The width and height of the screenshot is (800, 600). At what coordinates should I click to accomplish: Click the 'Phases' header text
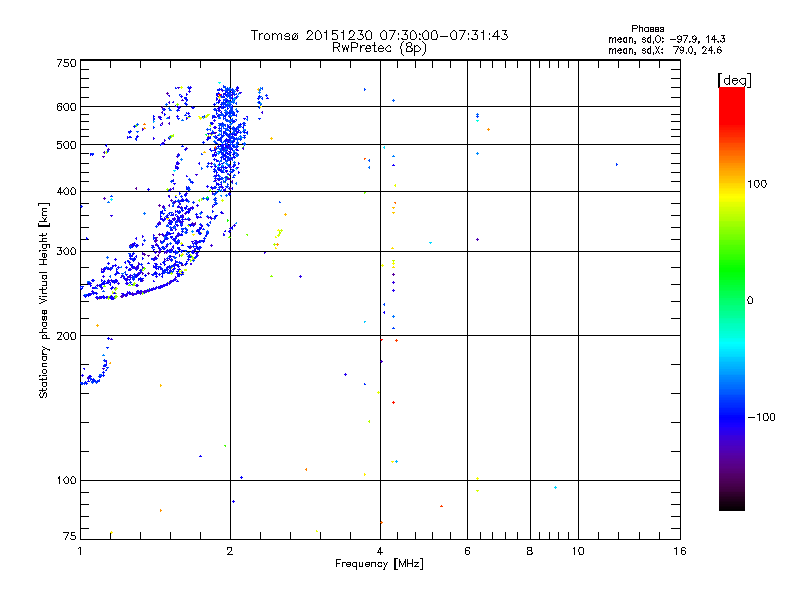click(647, 29)
